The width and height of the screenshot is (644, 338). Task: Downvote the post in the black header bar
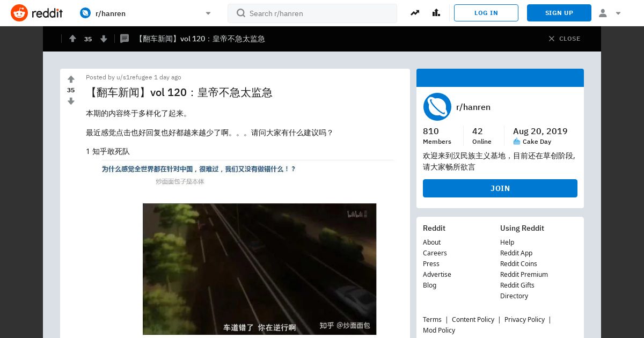[x=104, y=39]
